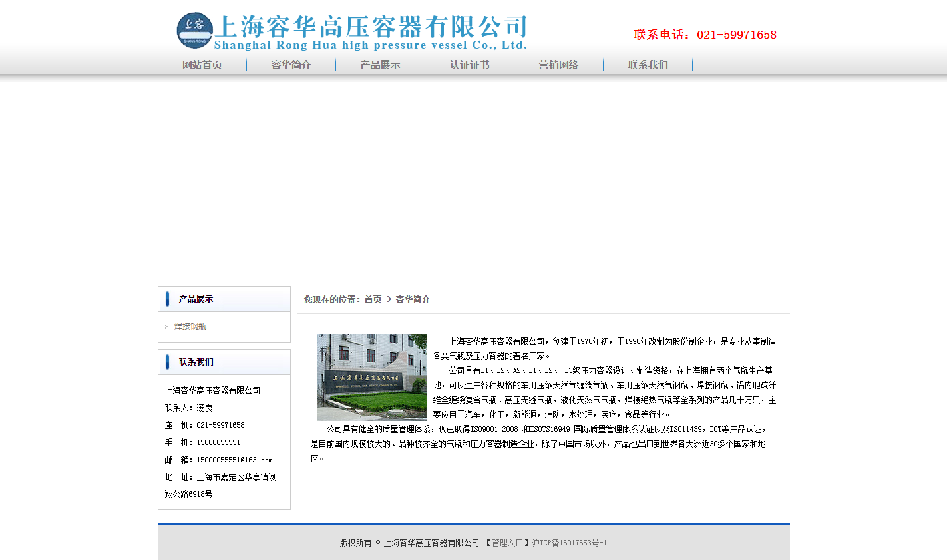Image resolution: width=947 pixels, height=560 pixels.
Task: Click the small arrow bullet beside 焊接钢瓶
Action: tap(166, 327)
